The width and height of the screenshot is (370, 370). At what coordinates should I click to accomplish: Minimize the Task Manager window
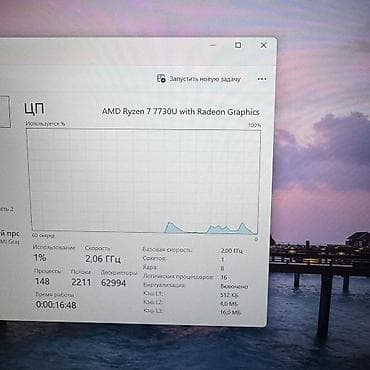pyautogui.click(x=214, y=45)
